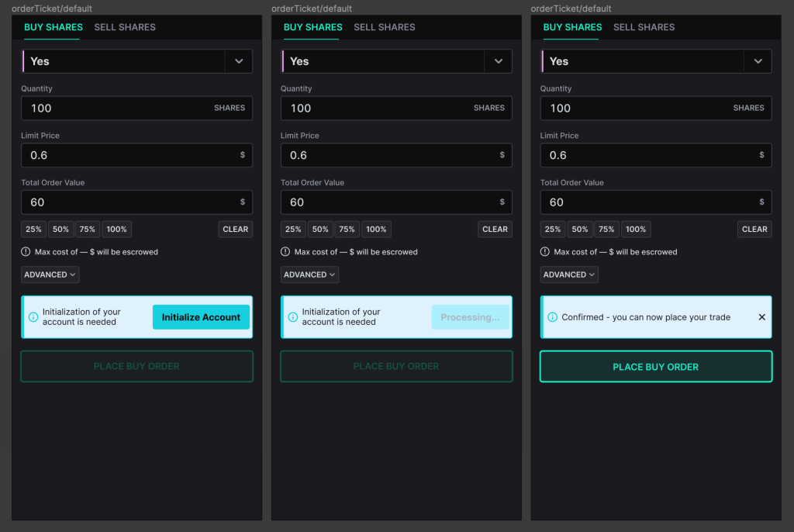Expand ADVANCED options in Confirmed ticket
794x532 pixels.
click(569, 275)
